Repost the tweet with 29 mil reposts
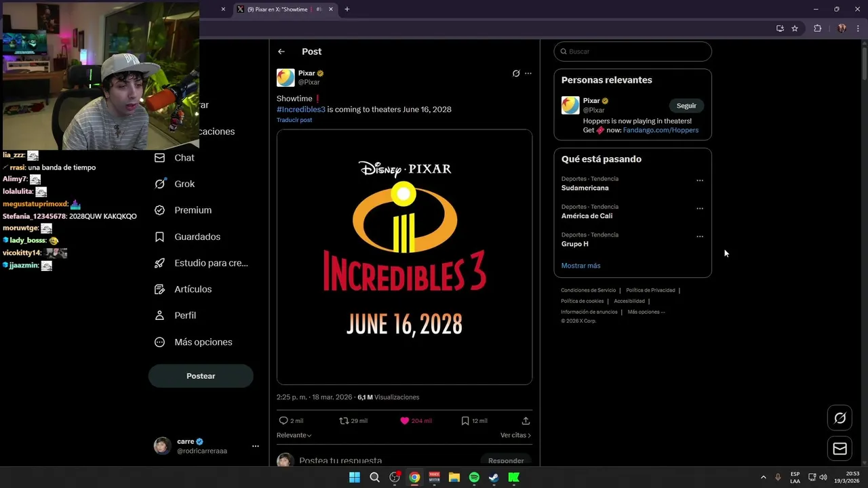 [x=344, y=421]
